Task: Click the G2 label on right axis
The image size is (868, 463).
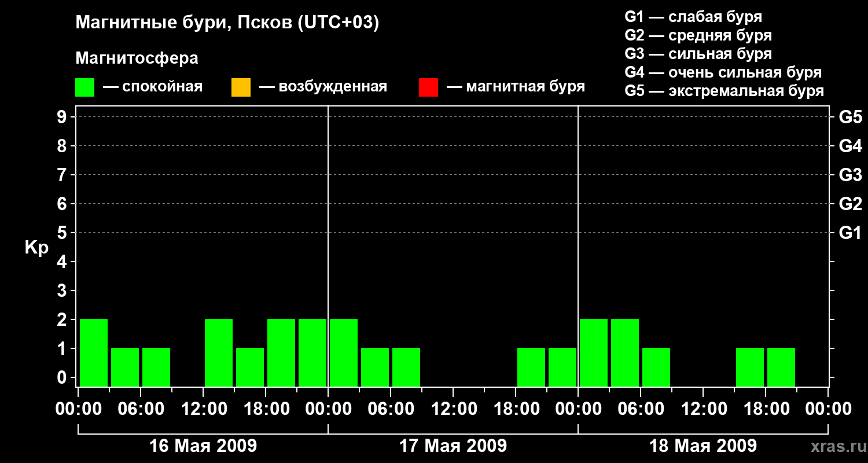Action: (850, 204)
